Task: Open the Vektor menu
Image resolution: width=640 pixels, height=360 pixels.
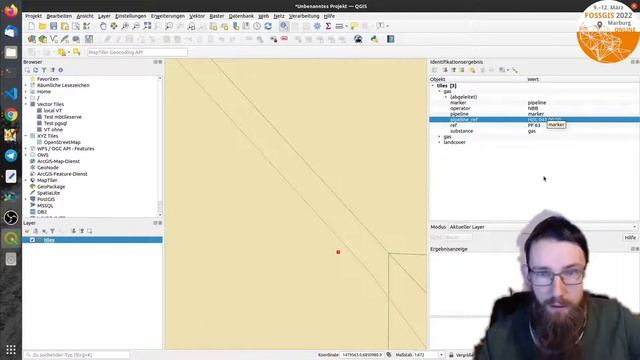Action: (x=197, y=16)
